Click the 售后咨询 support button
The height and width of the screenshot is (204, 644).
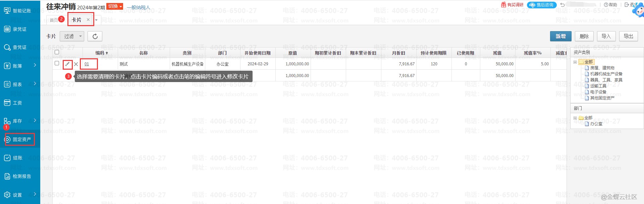coord(542,5)
